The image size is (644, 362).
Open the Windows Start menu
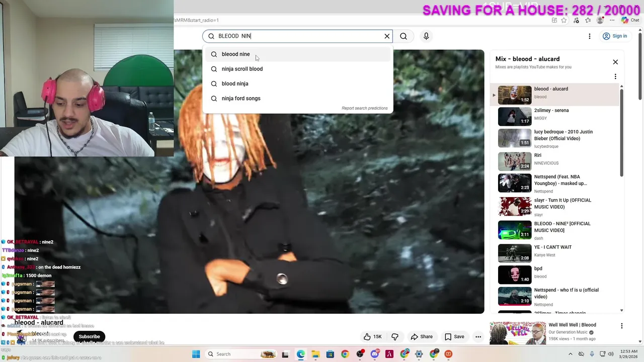[196, 354]
